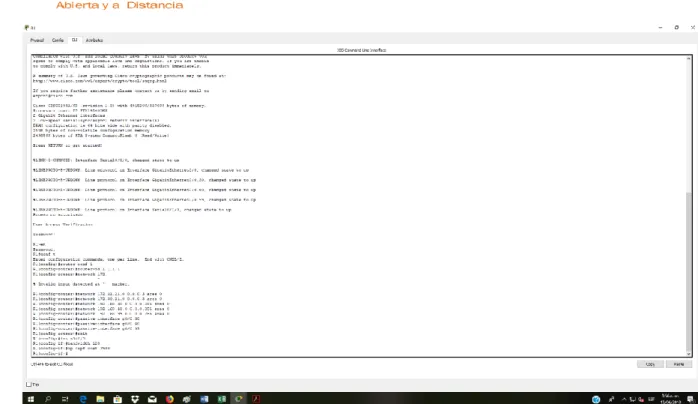Click the scrollbar down arrow of terminal
Viewport: 698px width, 404px height.
pos(689,354)
